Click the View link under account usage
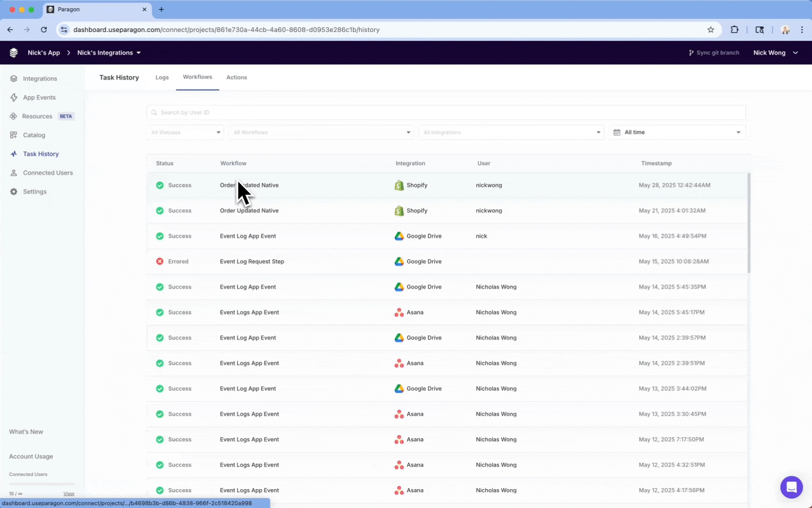Image resolution: width=812 pixels, height=508 pixels. pos(69,493)
